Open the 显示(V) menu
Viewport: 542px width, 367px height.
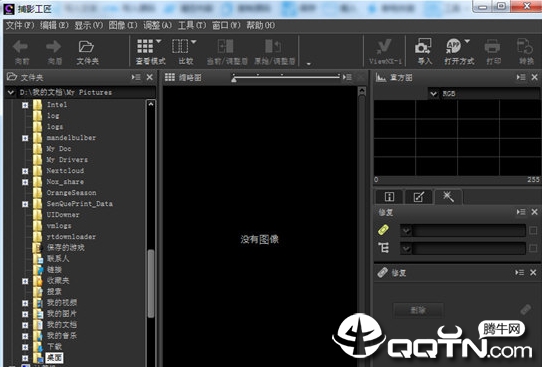[x=89, y=25]
